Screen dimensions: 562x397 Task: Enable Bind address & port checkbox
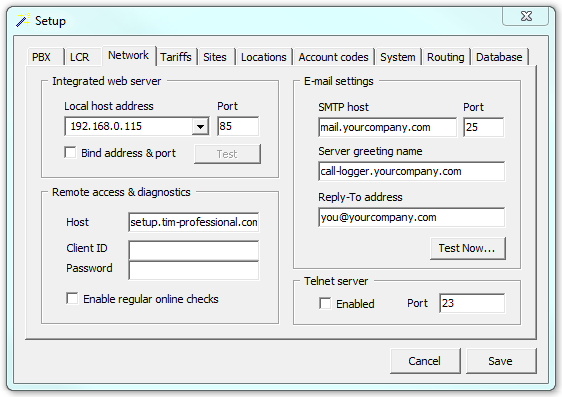point(70,152)
